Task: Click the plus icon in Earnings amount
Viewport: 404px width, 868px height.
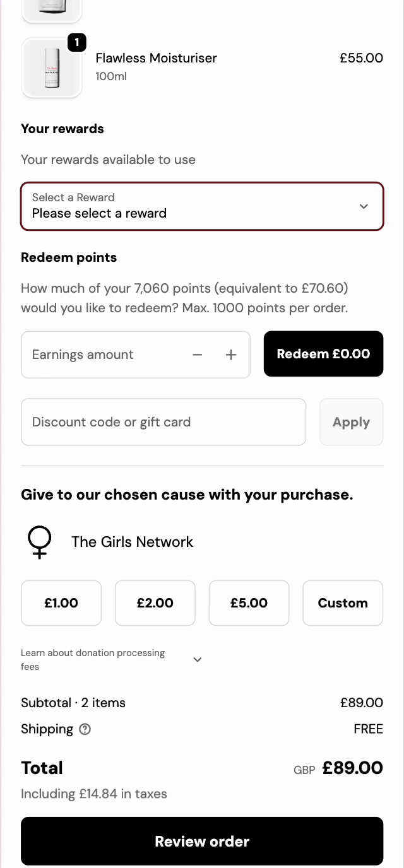Action: (x=231, y=355)
